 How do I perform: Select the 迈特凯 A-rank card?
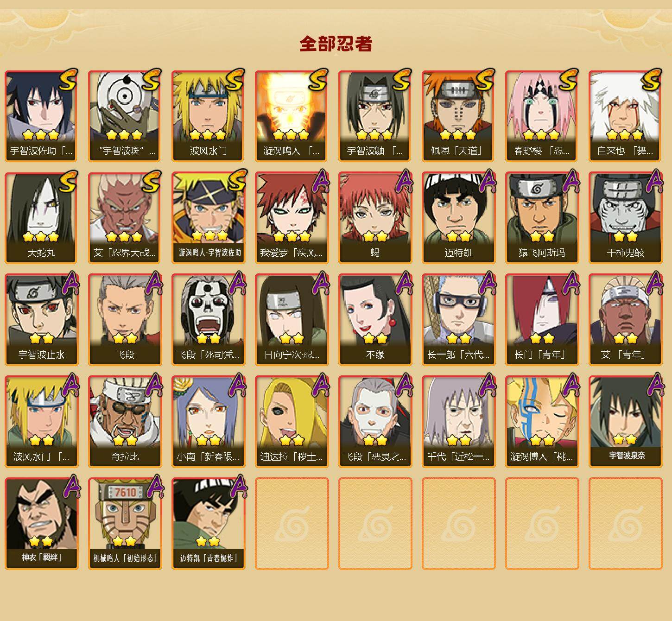pyautogui.click(x=458, y=218)
